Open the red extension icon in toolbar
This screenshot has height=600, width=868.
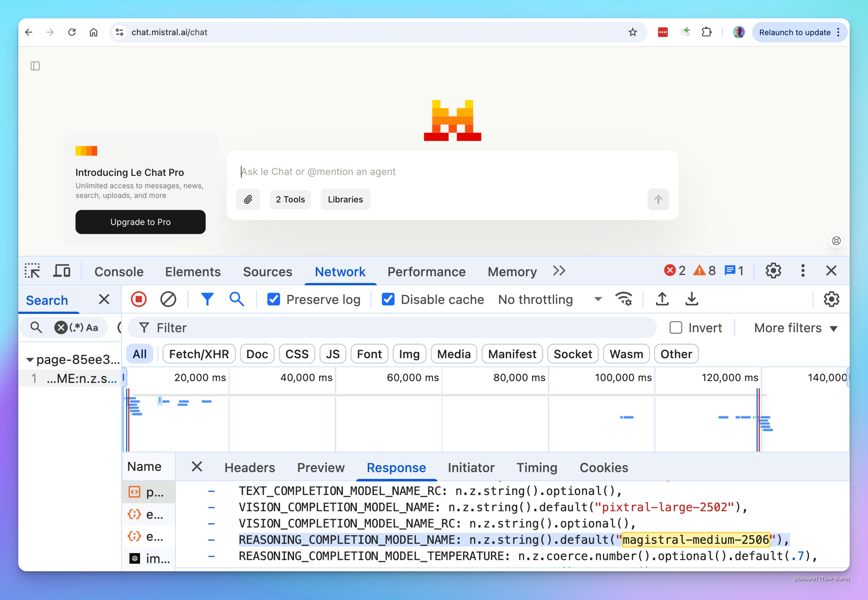(x=663, y=32)
